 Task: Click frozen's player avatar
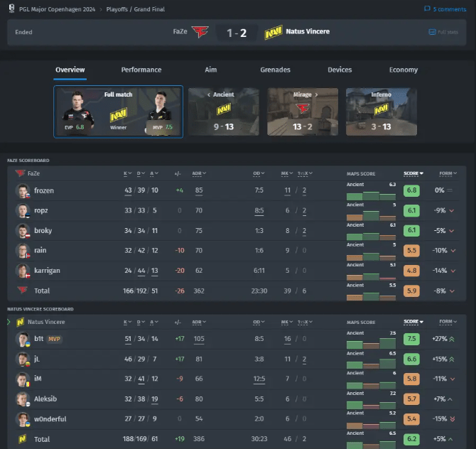pos(23,190)
